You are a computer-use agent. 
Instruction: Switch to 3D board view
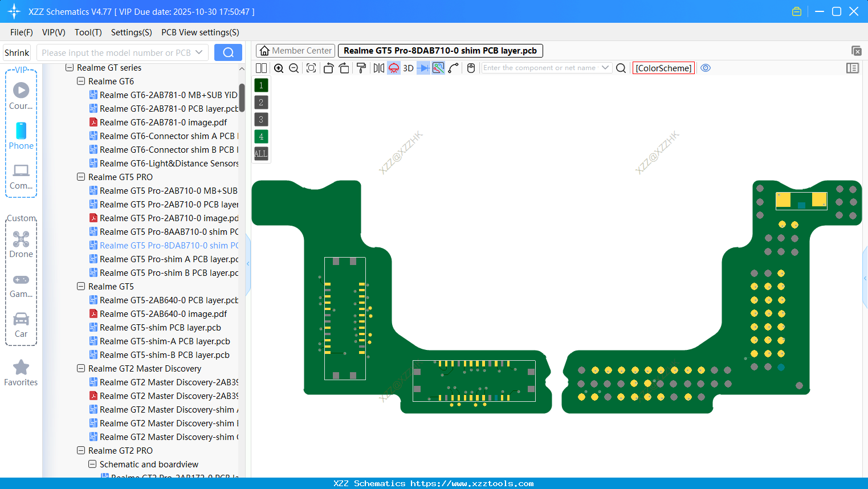click(408, 68)
